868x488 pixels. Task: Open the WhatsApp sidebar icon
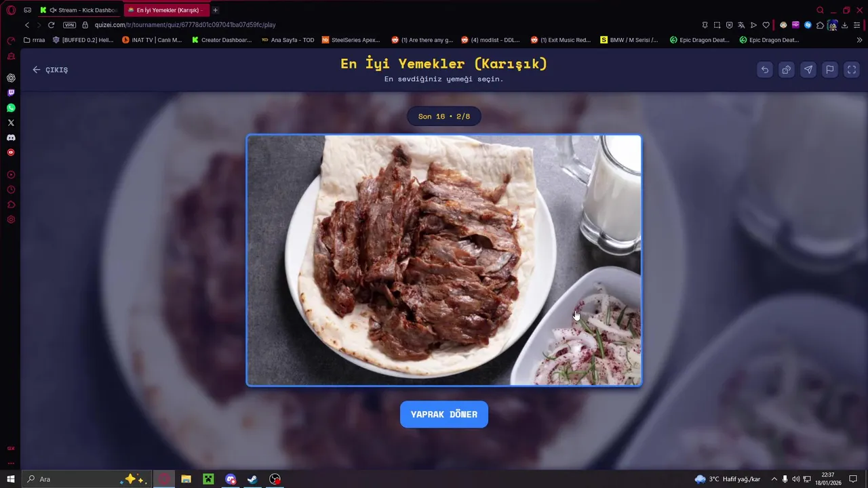(11, 108)
